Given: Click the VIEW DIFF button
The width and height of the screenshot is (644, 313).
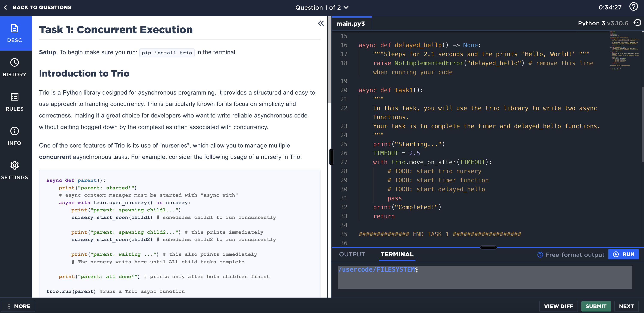Looking at the screenshot, I should [x=558, y=306].
